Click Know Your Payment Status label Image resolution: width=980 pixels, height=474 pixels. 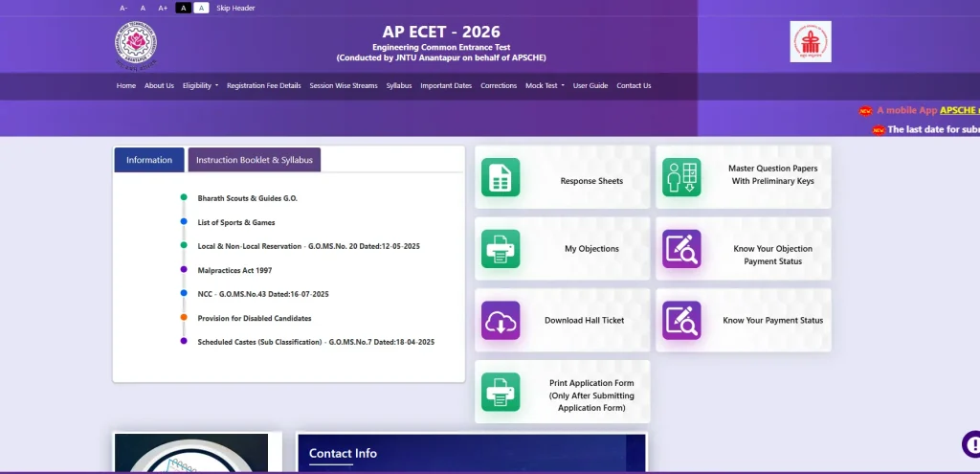[x=772, y=320]
